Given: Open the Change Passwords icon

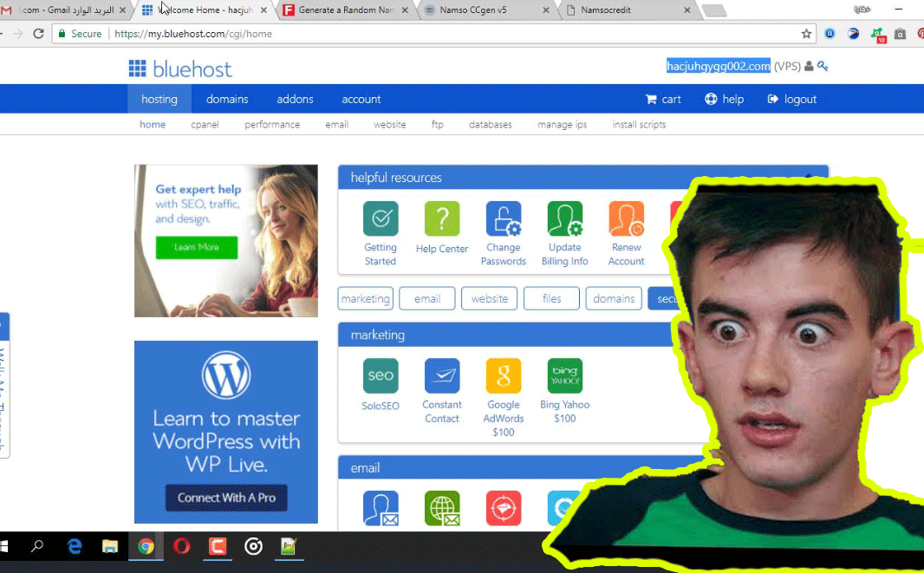Looking at the screenshot, I should (504, 218).
